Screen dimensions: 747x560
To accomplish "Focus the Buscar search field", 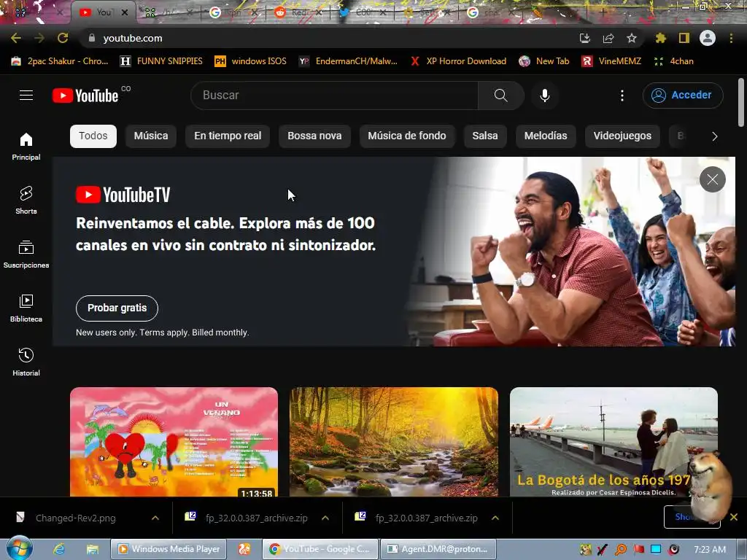I will (334, 96).
